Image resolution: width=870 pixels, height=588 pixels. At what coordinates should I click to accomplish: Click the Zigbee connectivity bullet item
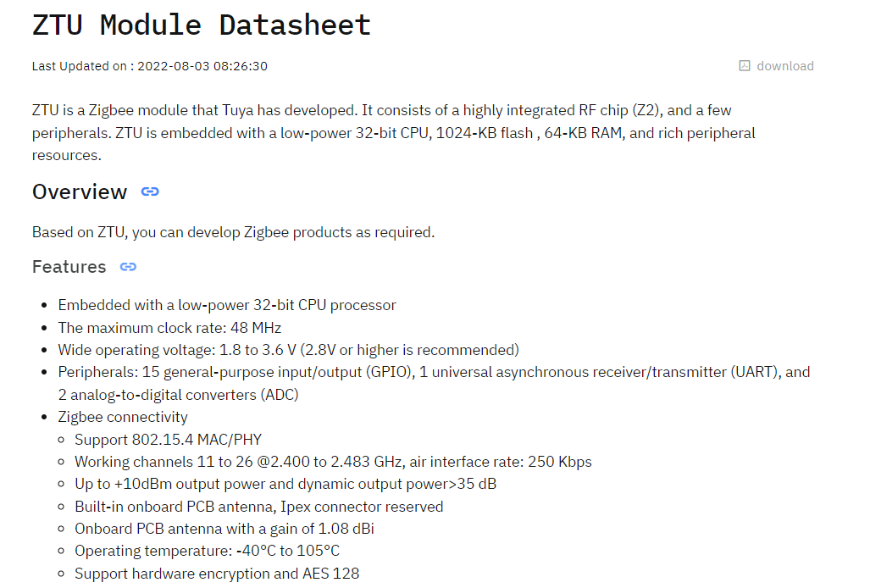pos(123,417)
